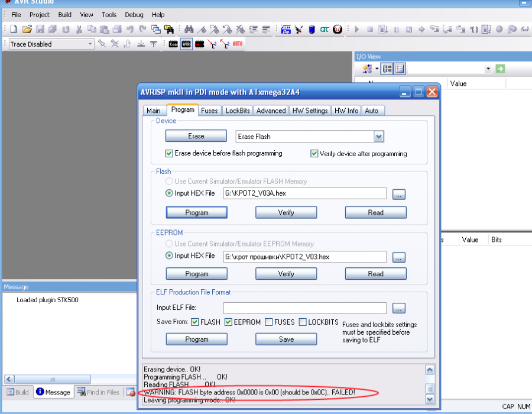The height and width of the screenshot is (414, 532).
Task: Click the New File toolbar icon
Action: click(x=13, y=29)
